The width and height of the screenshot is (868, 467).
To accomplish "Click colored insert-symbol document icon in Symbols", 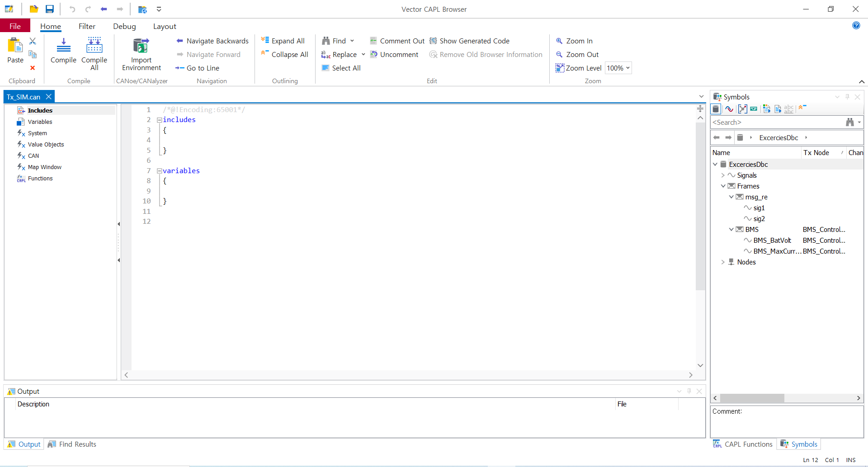I will point(766,109).
